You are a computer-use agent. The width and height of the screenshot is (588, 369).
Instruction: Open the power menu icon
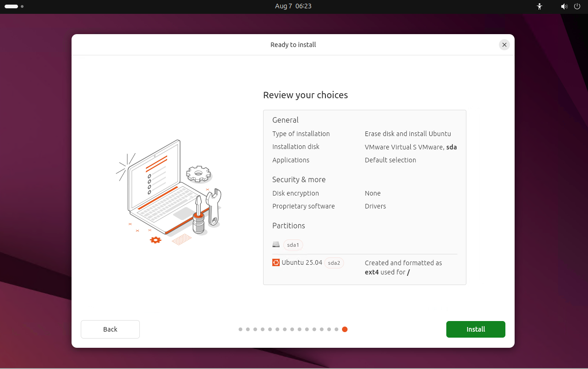coord(577,6)
